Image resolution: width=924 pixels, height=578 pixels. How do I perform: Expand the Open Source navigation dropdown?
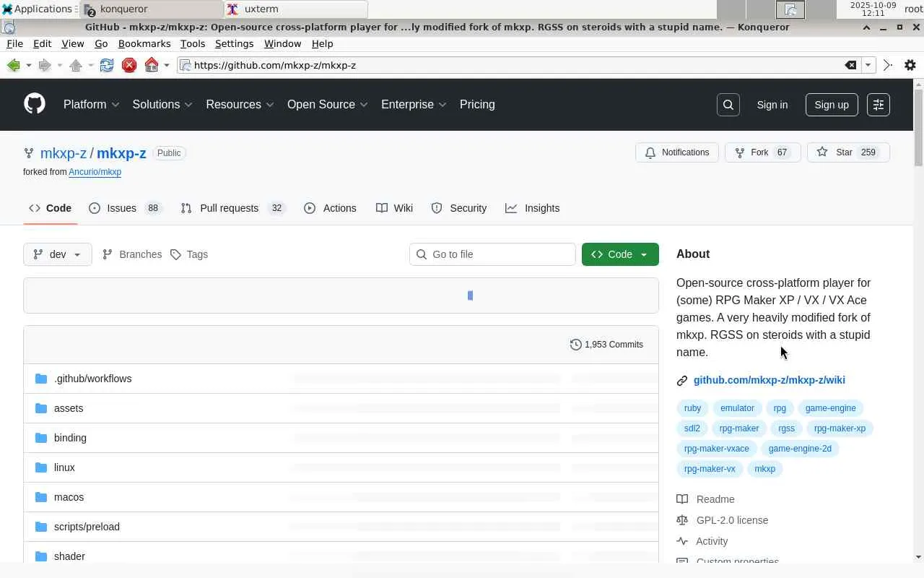point(328,104)
